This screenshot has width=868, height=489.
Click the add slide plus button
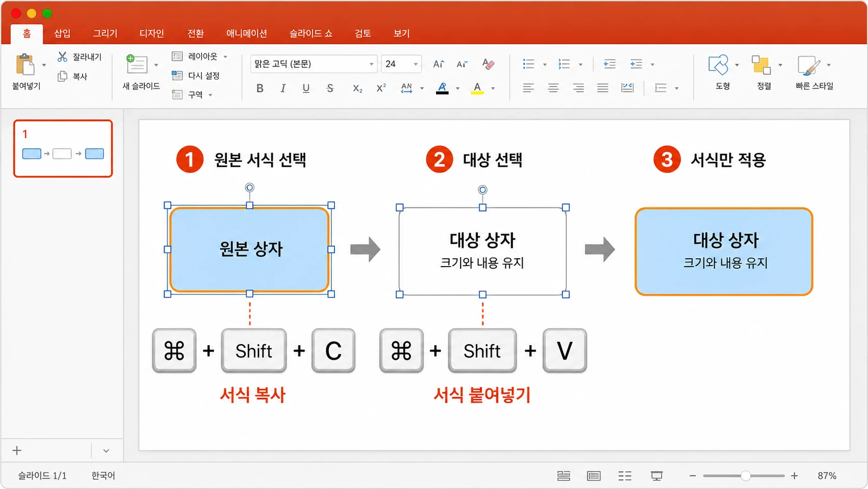pos(17,451)
